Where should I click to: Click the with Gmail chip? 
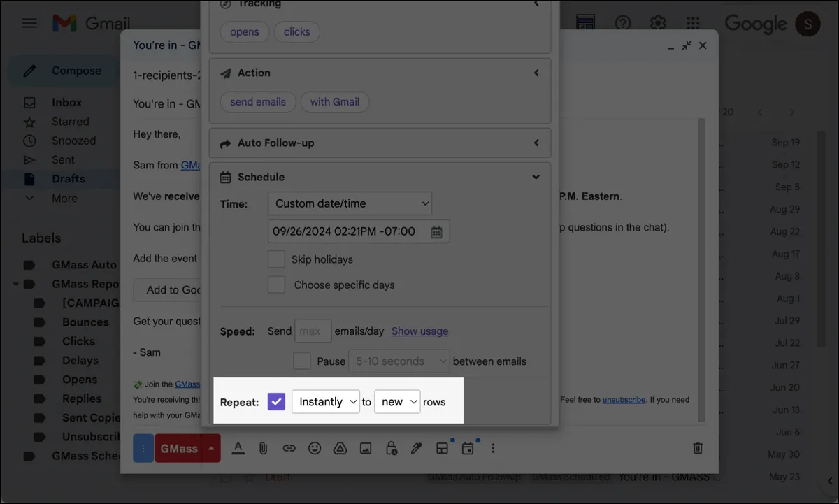[335, 102]
